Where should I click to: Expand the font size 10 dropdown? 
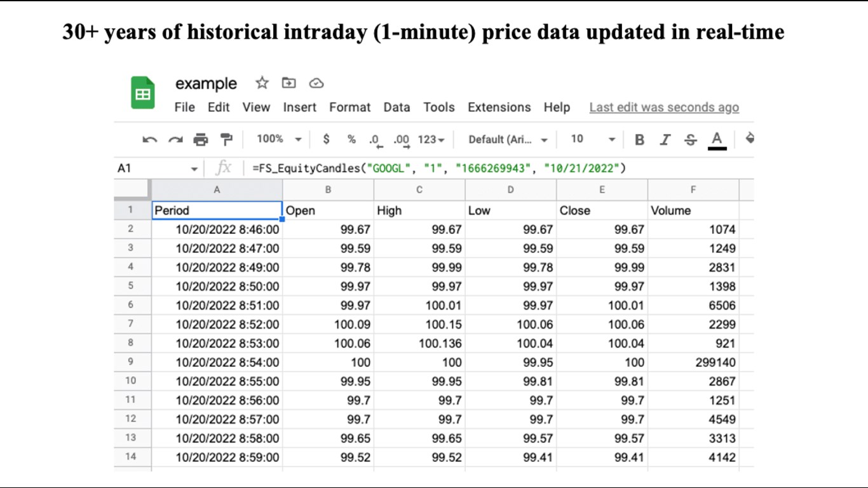pos(593,139)
